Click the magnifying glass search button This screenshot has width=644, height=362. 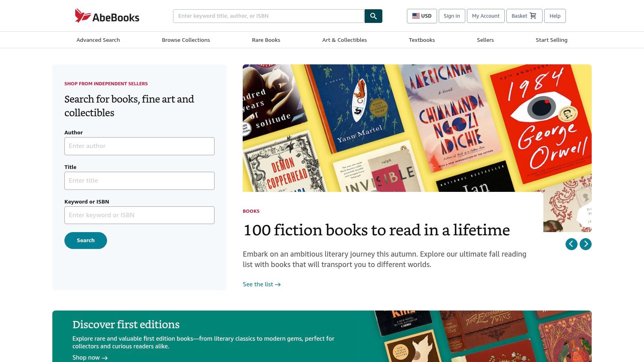tap(373, 16)
